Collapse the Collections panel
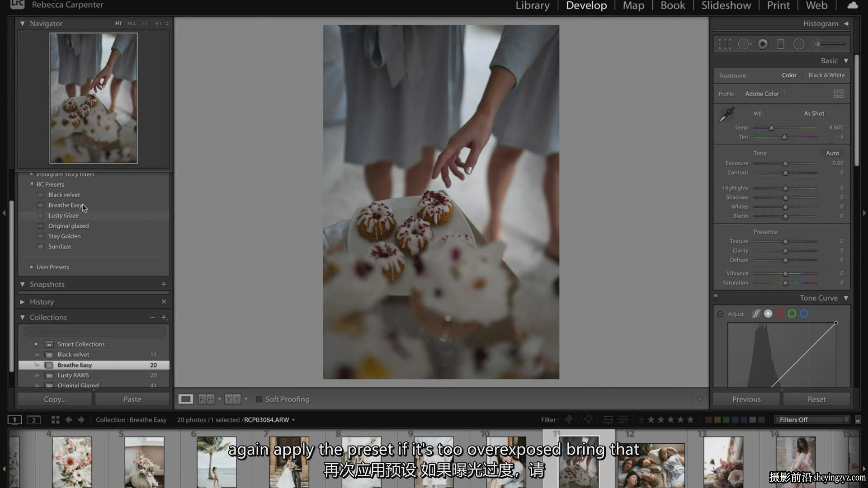This screenshot has width=868, height=488. point(22,317)
